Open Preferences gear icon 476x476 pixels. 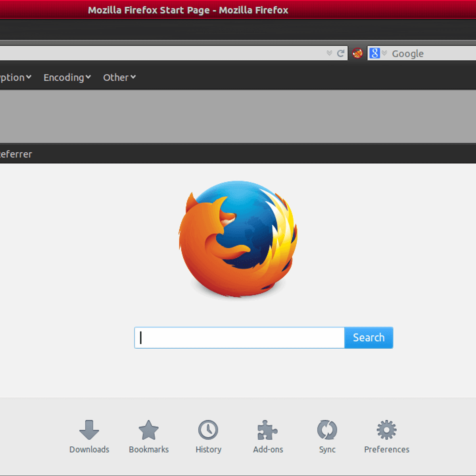coord(387,430)
